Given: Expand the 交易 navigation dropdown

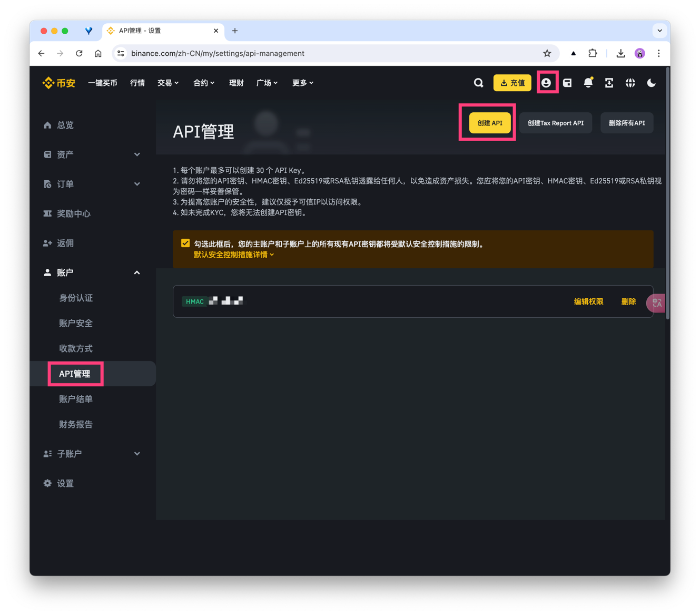Looking at the screenshot, I should coord(167,83).
